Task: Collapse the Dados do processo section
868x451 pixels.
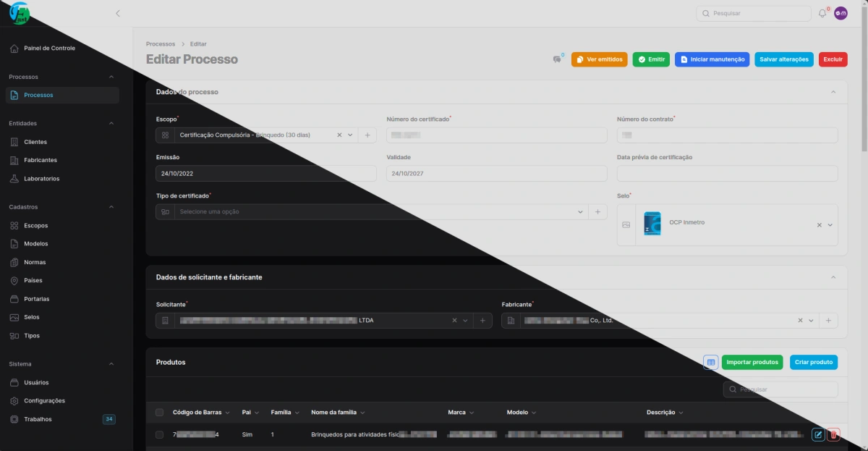Action: (x=833, y=92)
